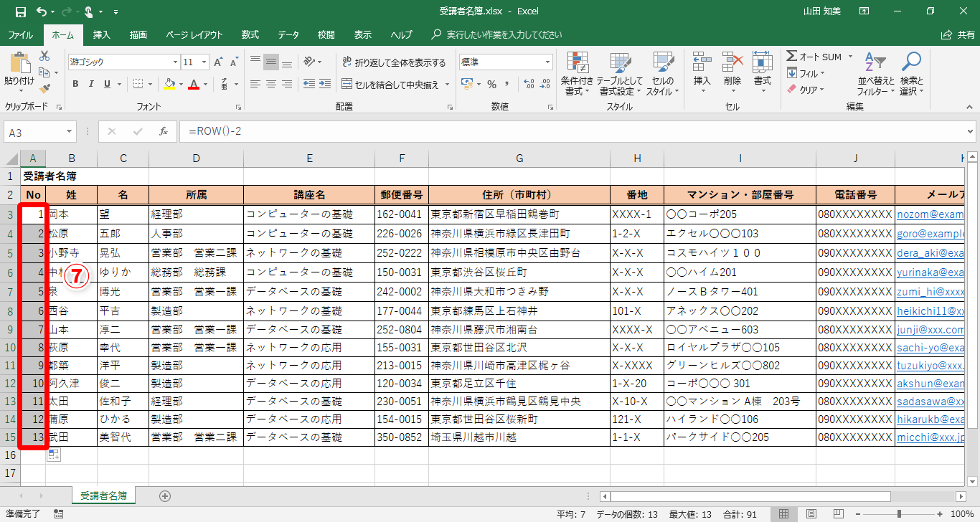980x522 pixels.
Task: Click the Copy icon in clipboard group
Action: click(44, 72)
